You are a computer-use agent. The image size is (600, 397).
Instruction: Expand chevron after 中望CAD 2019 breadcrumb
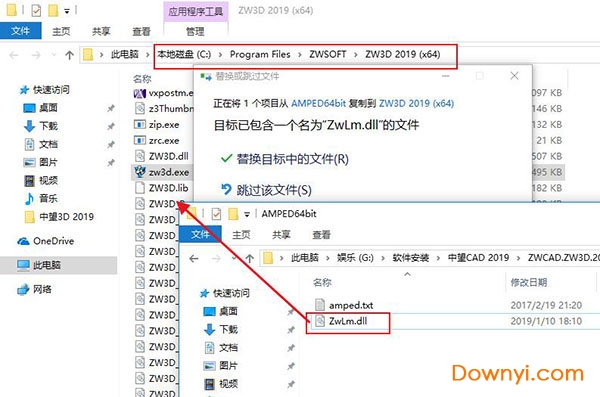coord(518,258)
